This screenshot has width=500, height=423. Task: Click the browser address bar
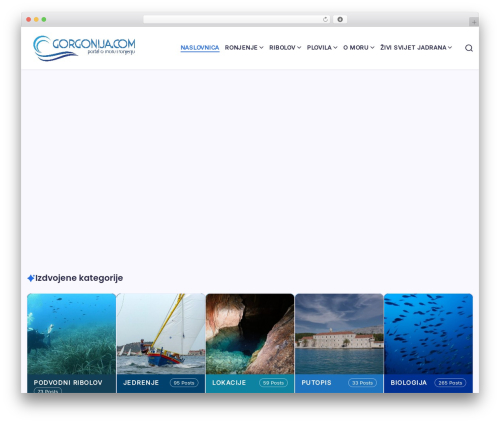coord(236,19)
